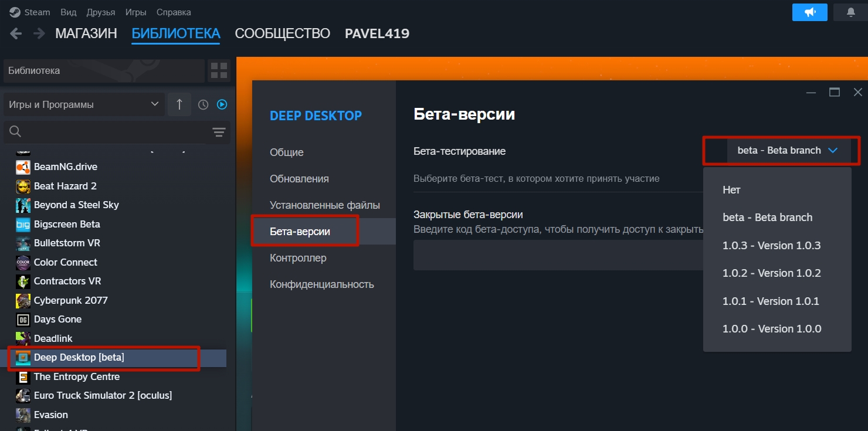Click the Color Connect game icon
The width and height of the screenshot is (868, 431).
point(23,263)
